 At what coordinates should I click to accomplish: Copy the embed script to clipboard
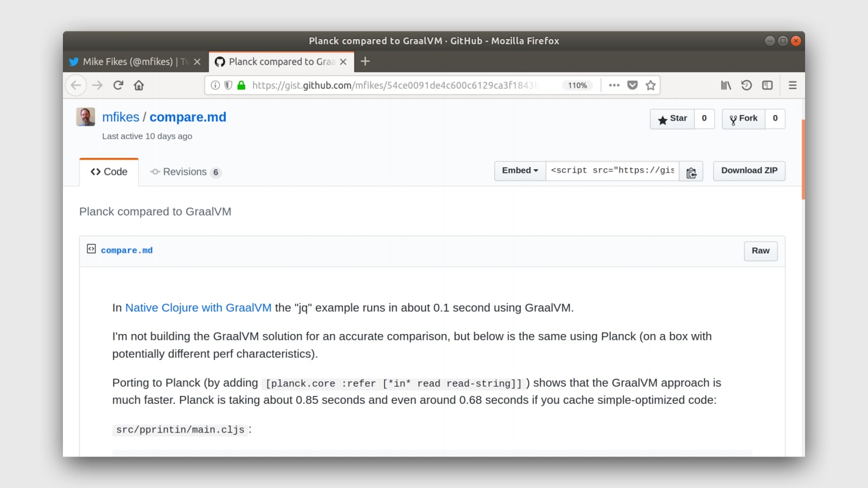(x=691, y=171)
